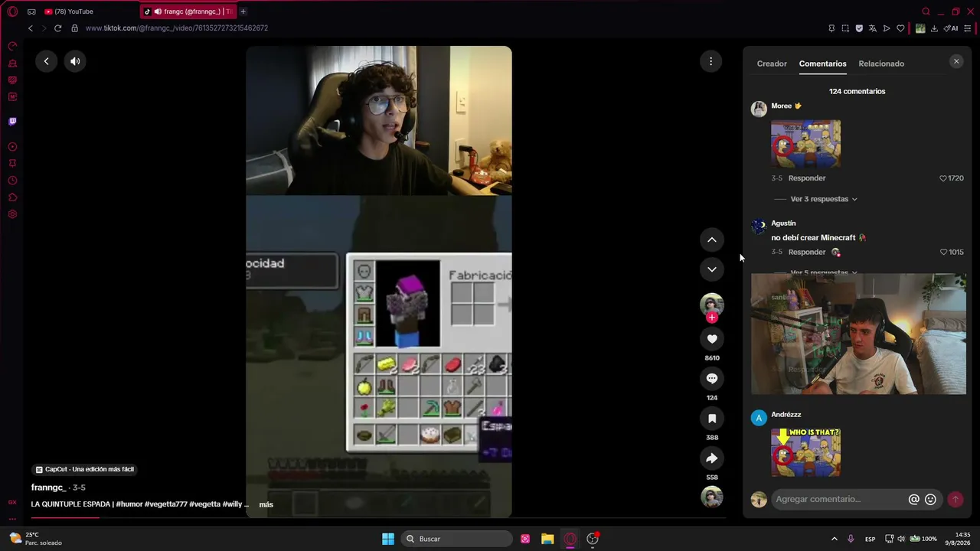The width and height of the screenshot is (980, 551).
Task: Follow creator via red plus on avatar
Action: coord(712,318)
